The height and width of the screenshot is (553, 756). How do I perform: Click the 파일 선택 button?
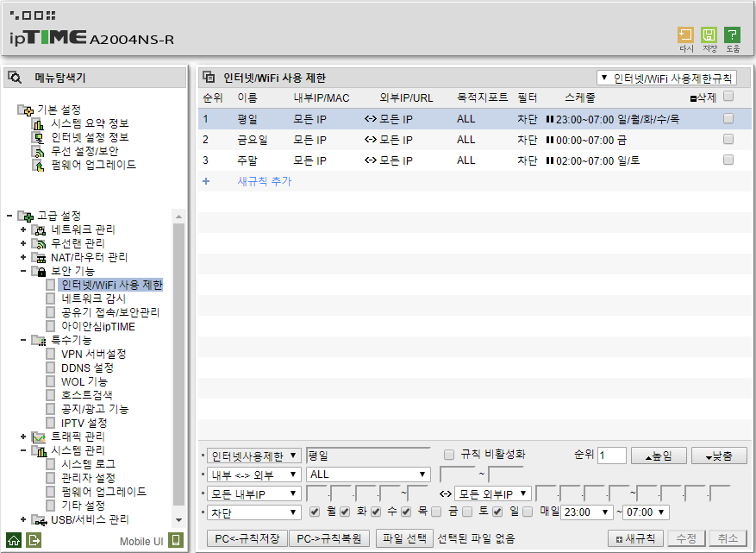click(404, 538)
